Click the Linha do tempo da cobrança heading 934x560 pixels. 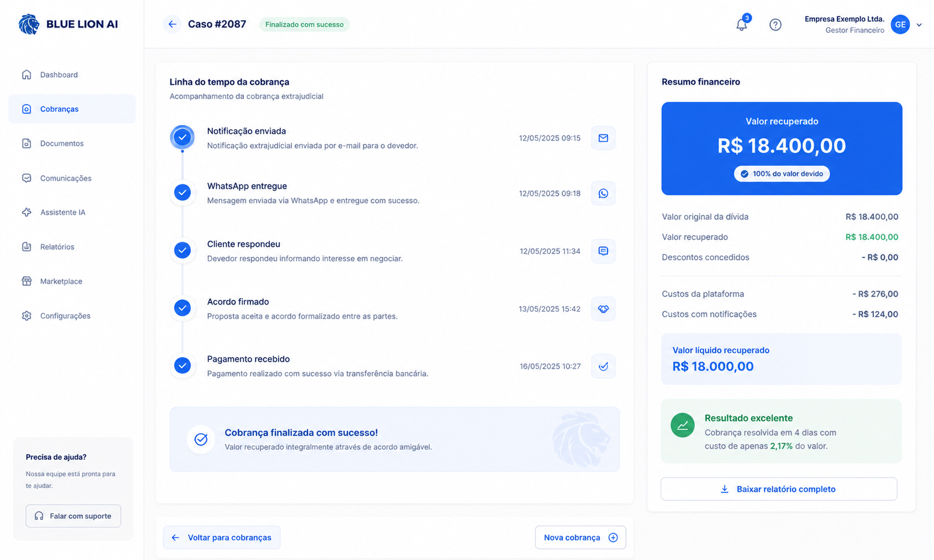230,82
